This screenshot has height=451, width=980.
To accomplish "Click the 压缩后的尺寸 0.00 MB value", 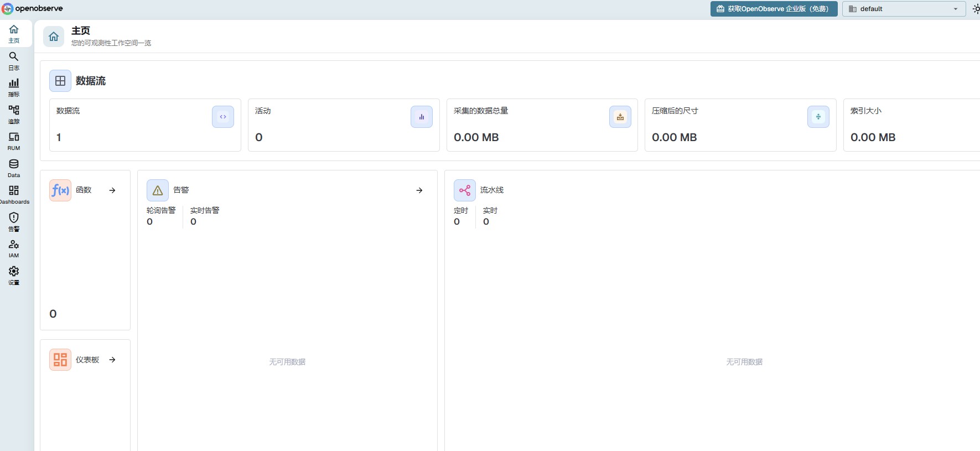I will (675, 137).
